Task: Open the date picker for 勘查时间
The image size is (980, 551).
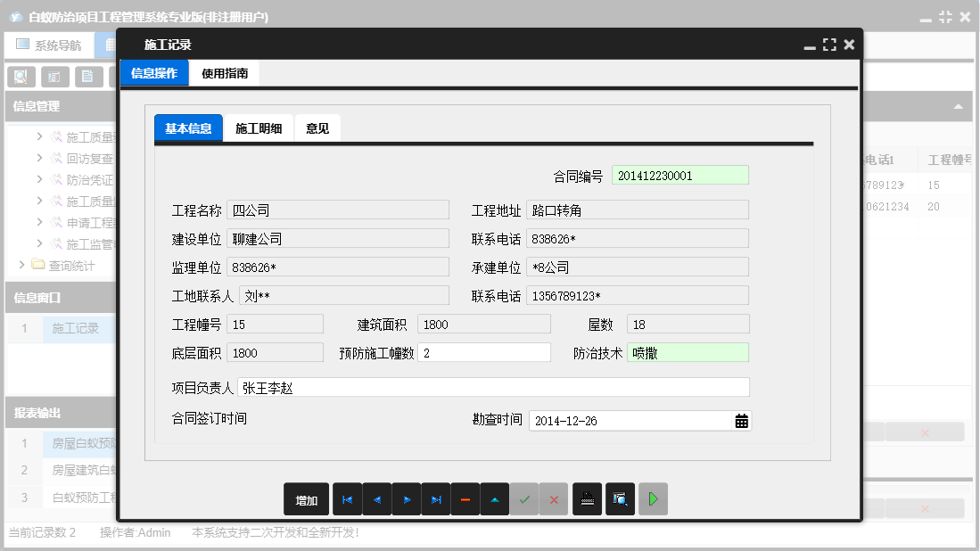Action: (x=740, y=420)
